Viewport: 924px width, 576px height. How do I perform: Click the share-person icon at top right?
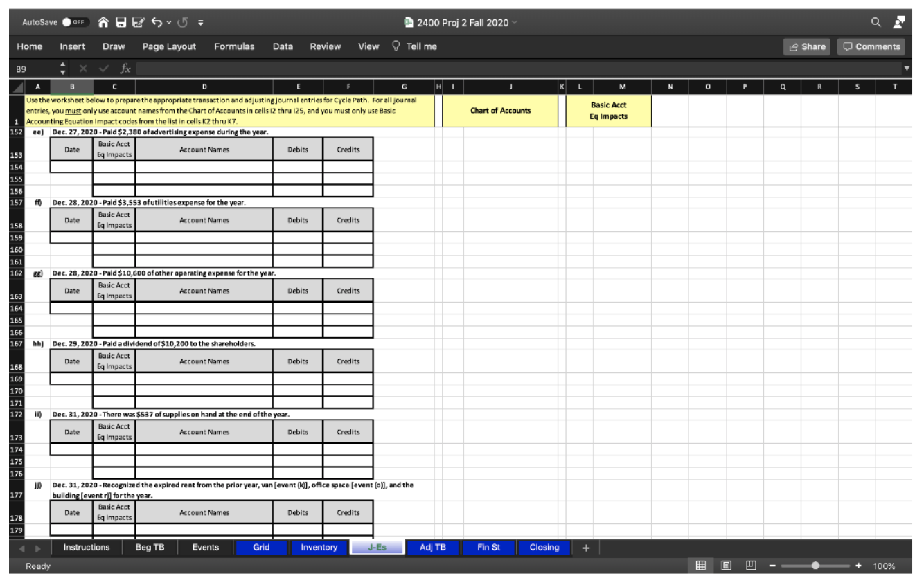pyautogui.click(x=898, y=22)
